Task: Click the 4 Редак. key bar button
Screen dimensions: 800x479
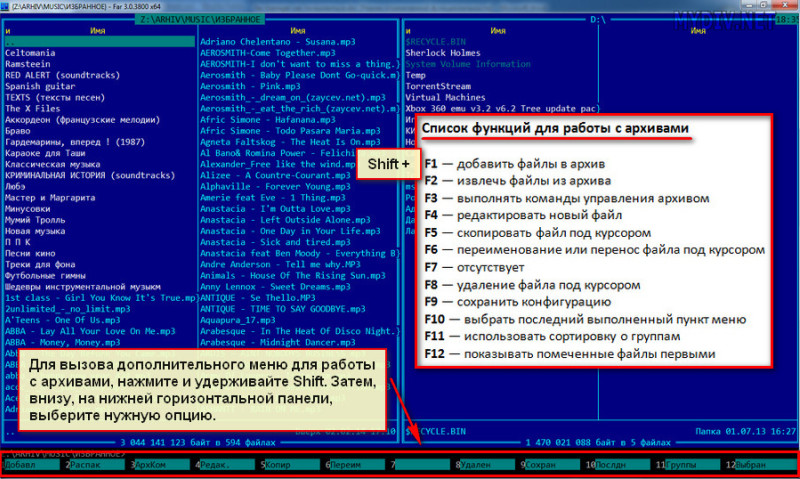Action: (224, 465)
